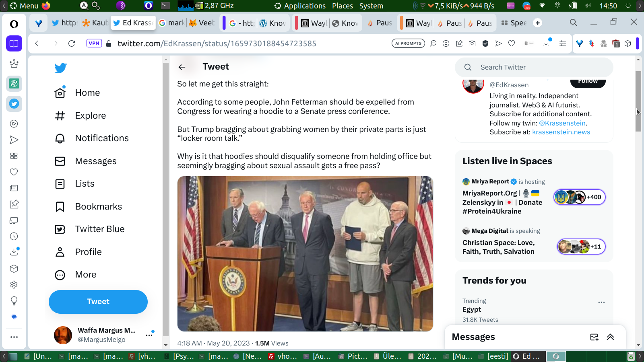Toggle the VPN badge in address bar
Viewport: 644px width, 362px height.
click(x=94, y=43)
